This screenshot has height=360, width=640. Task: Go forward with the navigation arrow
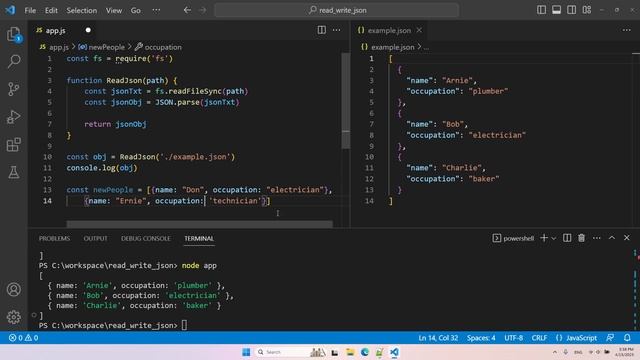[203, 10]
